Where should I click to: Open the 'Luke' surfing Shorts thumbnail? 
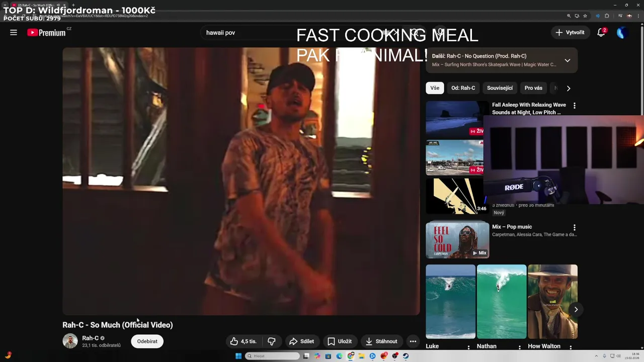pos(450,302)
